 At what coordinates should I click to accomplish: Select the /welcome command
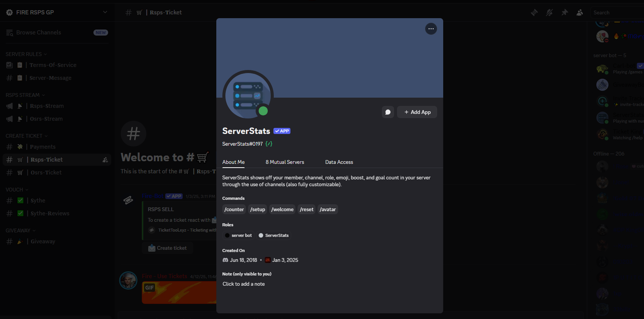point(282,209)
